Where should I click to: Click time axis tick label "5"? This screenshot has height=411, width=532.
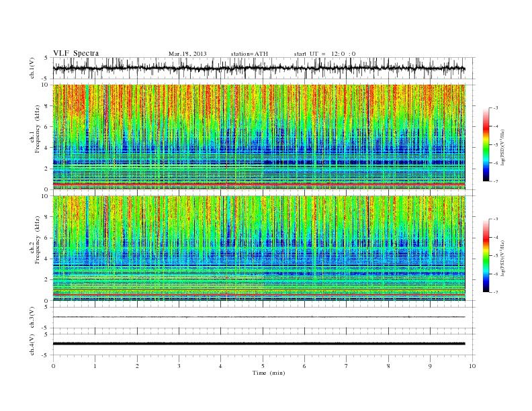(x=263, y=366)
